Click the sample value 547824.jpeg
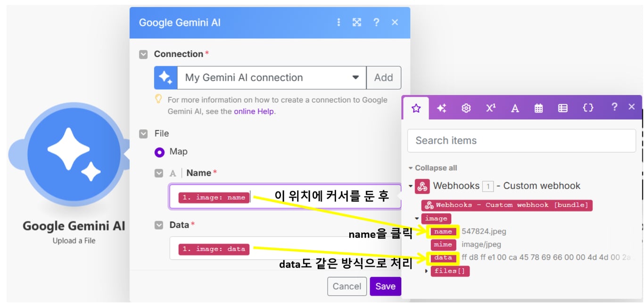 [x=484, y=232]
